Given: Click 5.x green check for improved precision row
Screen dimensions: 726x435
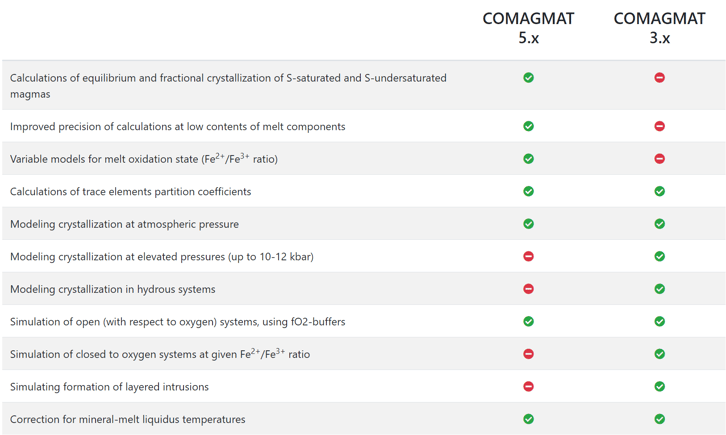Looking at the screenshot, I should 528,126.
